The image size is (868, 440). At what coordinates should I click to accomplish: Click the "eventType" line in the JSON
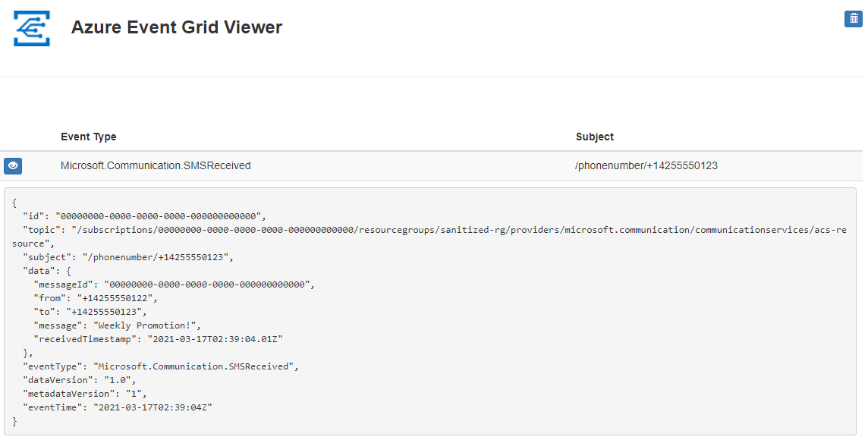click(161, 366)
